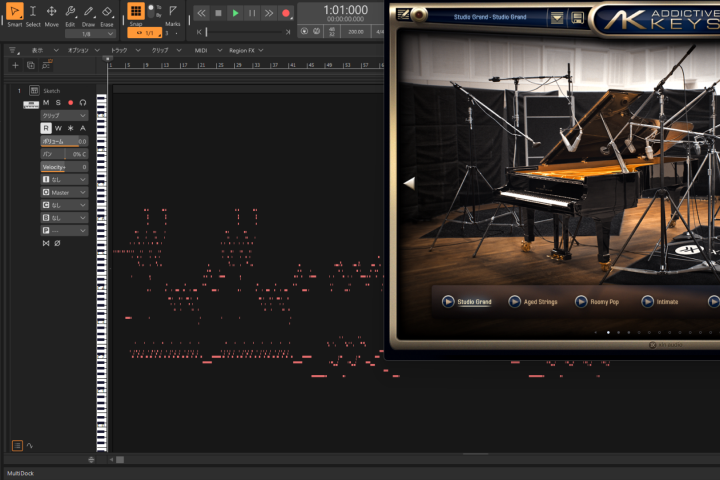
Task: Open the Marks flag tool
Action: pos(173,15)
